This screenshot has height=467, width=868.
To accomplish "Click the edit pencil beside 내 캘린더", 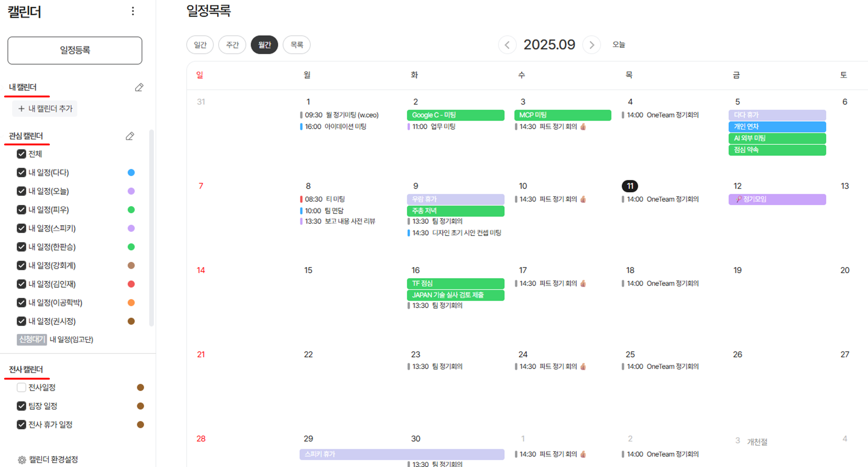I will 139,87.
